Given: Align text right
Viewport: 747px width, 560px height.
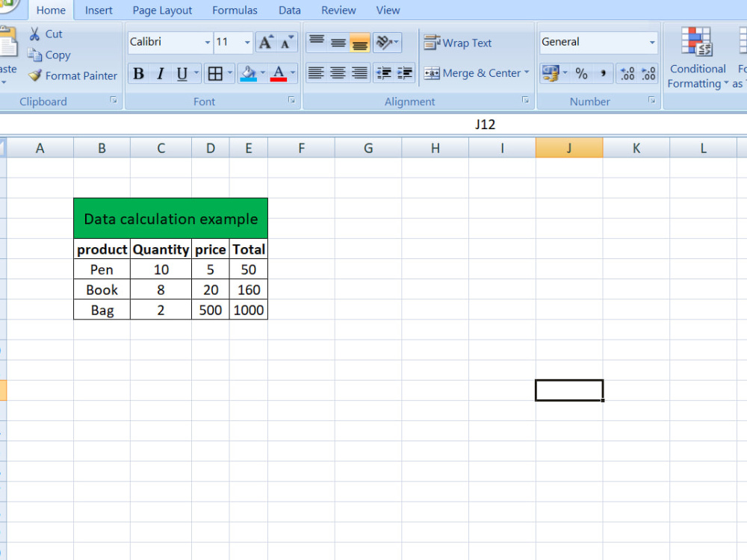Looking at the screenshot, I should [360, 73].
